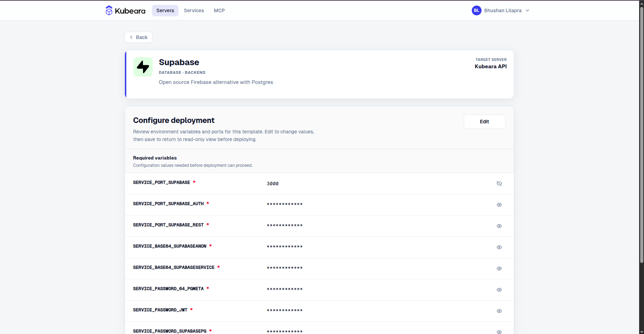The width and height of the screenshot is (644, 334).
Task: Click the Open source Firebase alternative description
Action: (x=216, y=82)
